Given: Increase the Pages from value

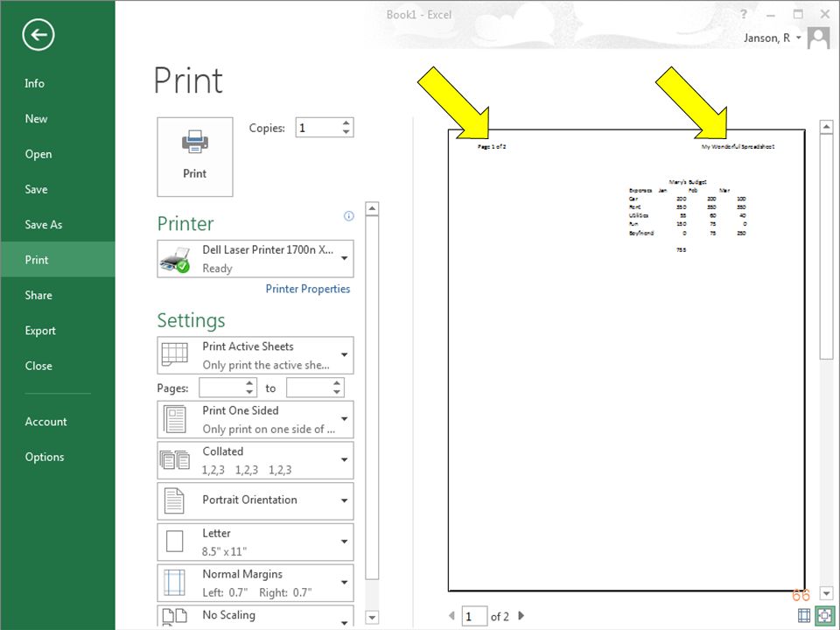Looking at the screenshot, I should pyautogui.click(x=249, y=383).
